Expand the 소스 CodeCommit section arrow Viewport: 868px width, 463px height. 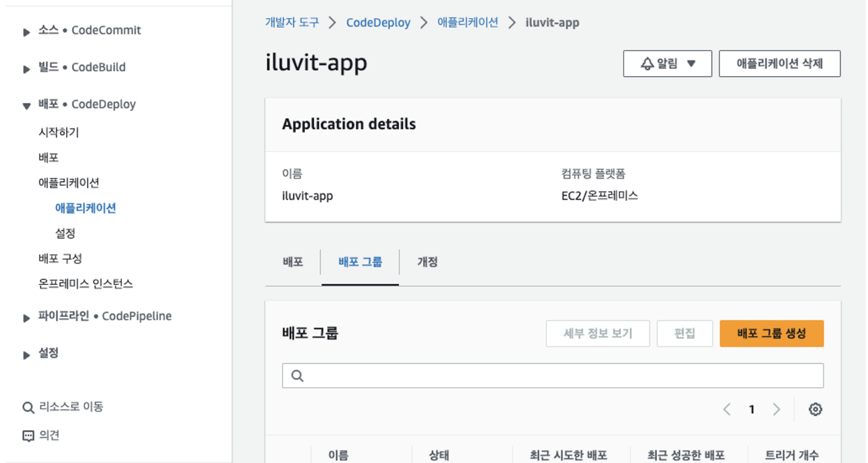pyautogui.click(x=26, y=31)
